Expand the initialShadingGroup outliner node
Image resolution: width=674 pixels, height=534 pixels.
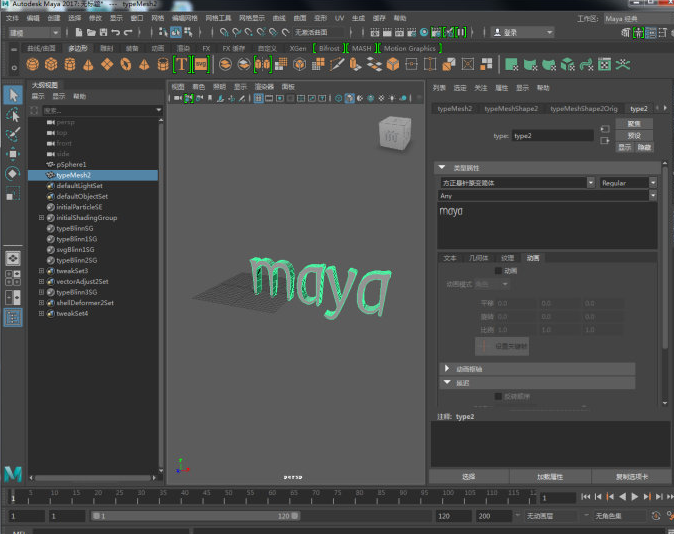(x=41, y=217)
